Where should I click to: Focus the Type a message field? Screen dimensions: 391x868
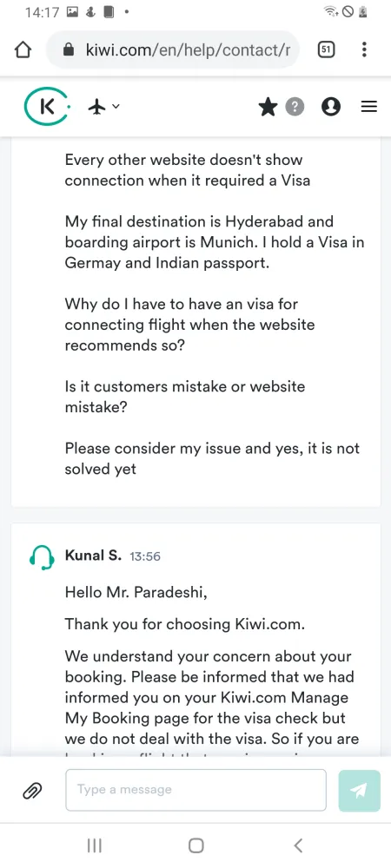coord(196,790)
